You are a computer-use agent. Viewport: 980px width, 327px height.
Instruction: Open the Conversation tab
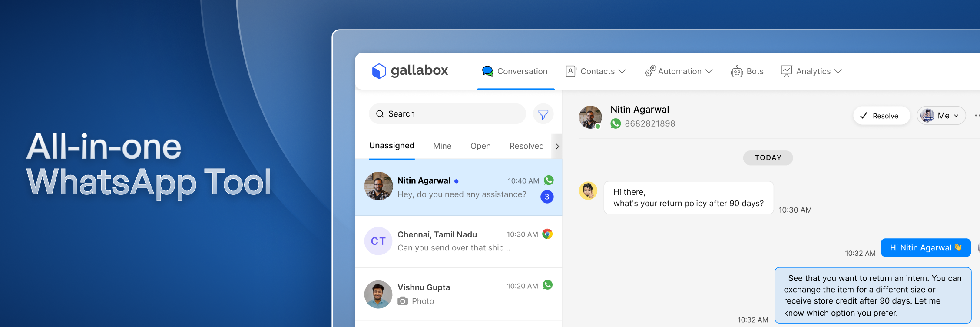pyautogui.click(x=515, y=71)
